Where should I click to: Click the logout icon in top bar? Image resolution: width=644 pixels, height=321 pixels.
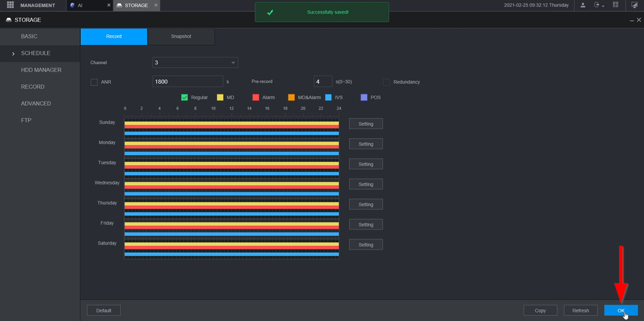597,5
